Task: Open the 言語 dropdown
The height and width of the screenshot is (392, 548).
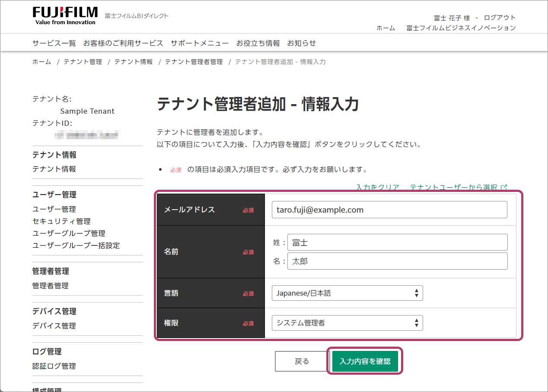Action: (347, 293)
